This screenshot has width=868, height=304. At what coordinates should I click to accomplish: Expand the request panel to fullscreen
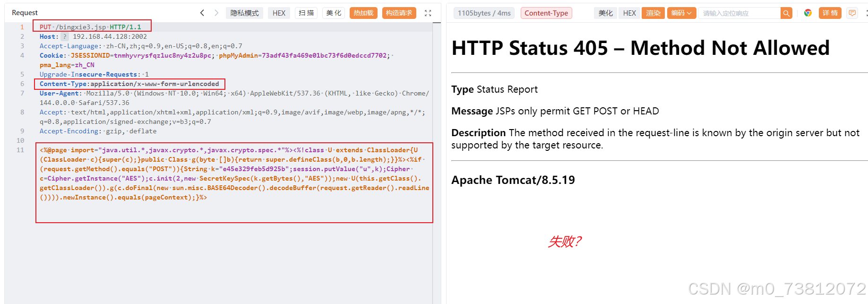pyautogui.click(x=428, y=13)
